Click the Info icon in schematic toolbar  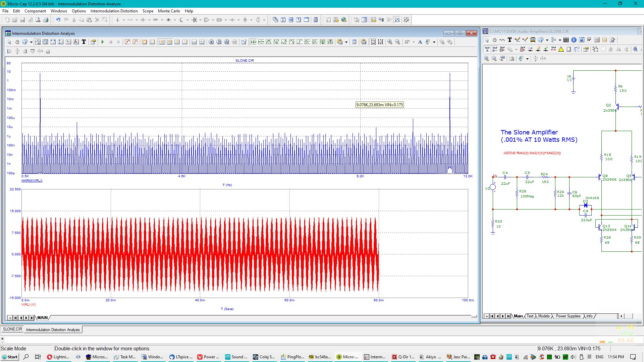pyautogui.click(x=574, y=40)
